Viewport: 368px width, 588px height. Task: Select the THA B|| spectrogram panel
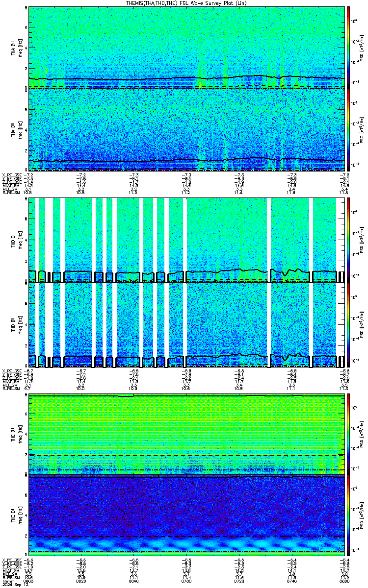(187, 130)
